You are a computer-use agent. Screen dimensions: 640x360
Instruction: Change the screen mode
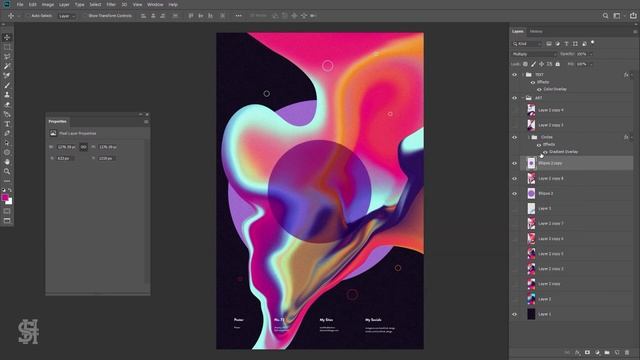(7, 220)
